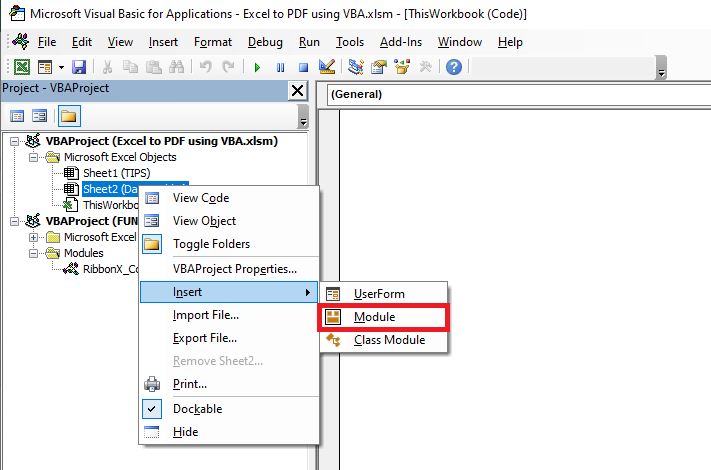Viewport: 711px width, 470px height.
Task: Choose Export File... from context menu
Action: (x=229, y=338)
